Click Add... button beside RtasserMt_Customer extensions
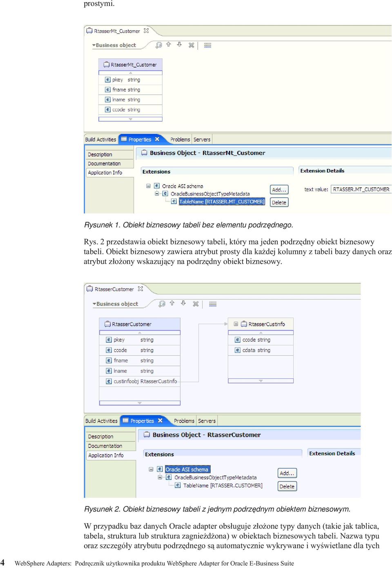392x568 pixels. point(279,189)
